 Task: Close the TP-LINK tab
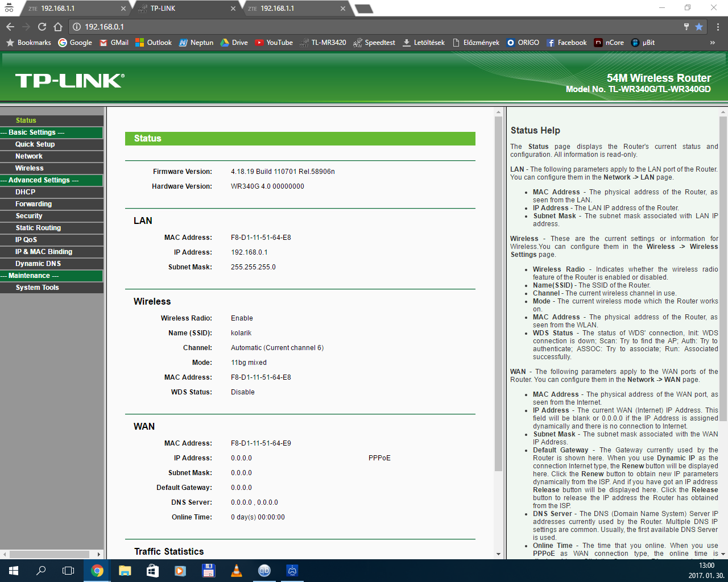[233, 9]
